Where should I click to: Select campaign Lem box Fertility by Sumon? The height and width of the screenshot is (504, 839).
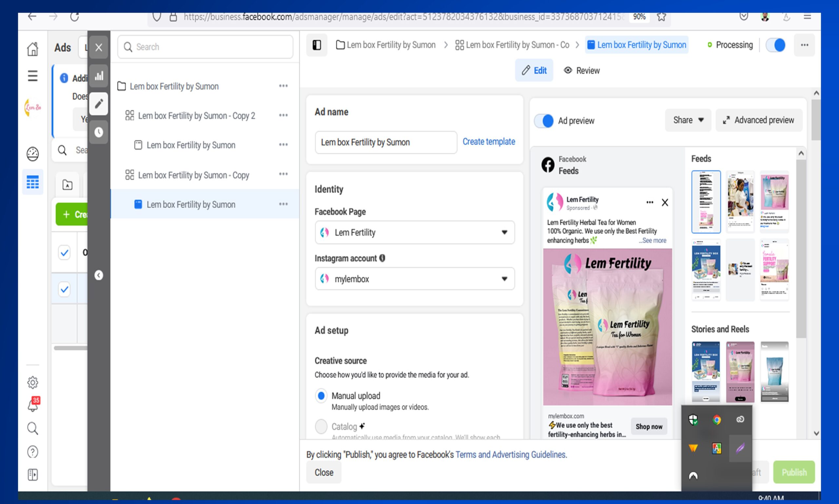(x=174, y=86)
